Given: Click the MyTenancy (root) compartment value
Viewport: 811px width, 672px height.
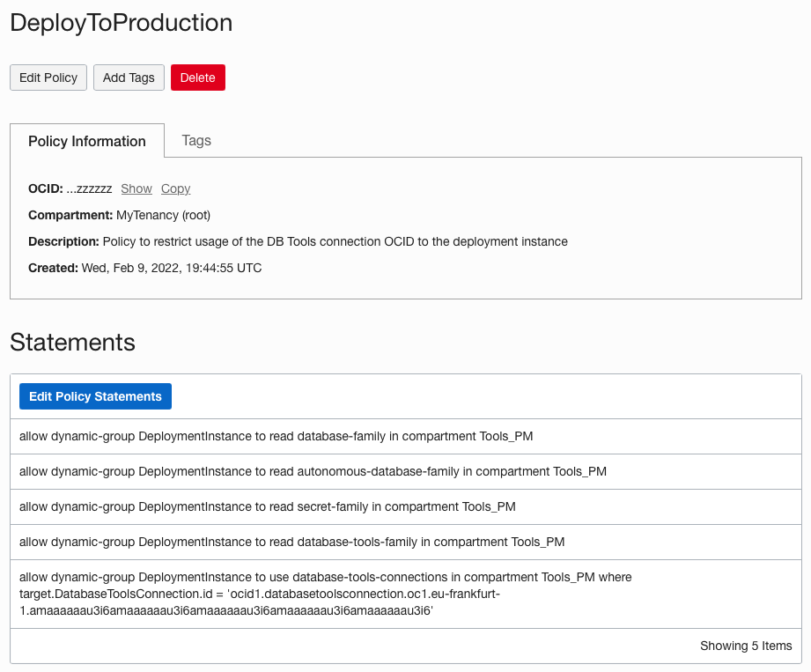Looking at the screenshot, I should tap(163, 215).
